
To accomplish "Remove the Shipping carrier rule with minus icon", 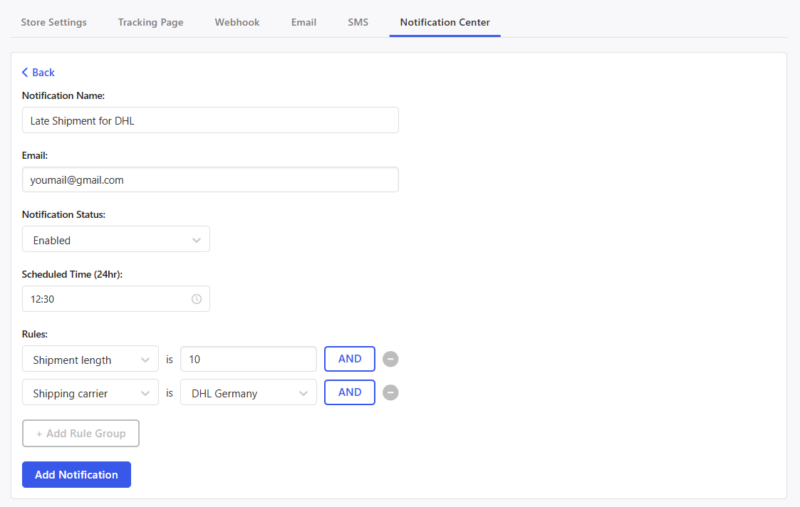I will coord(390,393).
